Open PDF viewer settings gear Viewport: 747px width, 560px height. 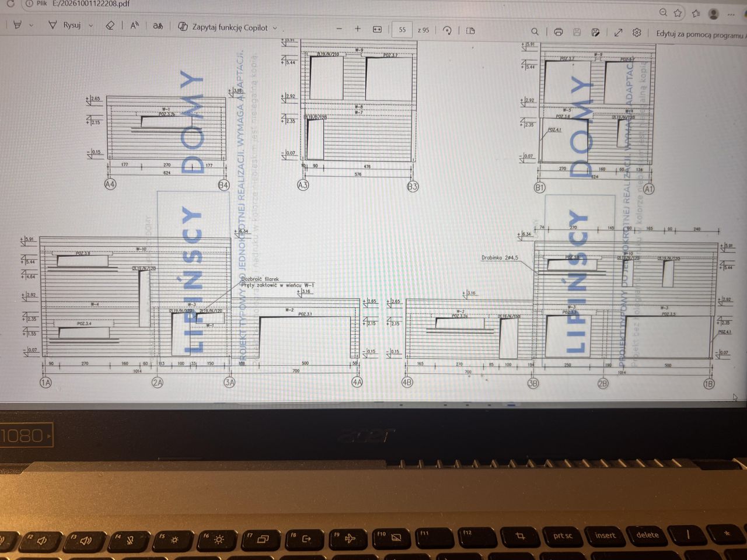point(637,33)
